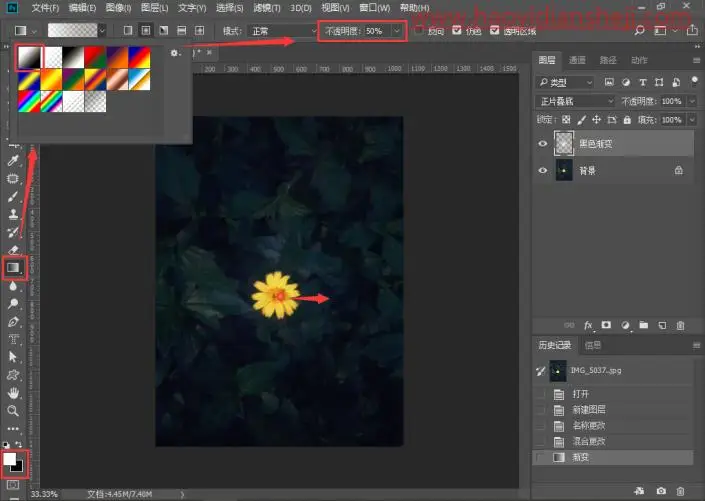Image resolution: width=705 pixels, height=501 pixels.
Task: Select the Blur (water drop) tool
Action: [13, 286]
